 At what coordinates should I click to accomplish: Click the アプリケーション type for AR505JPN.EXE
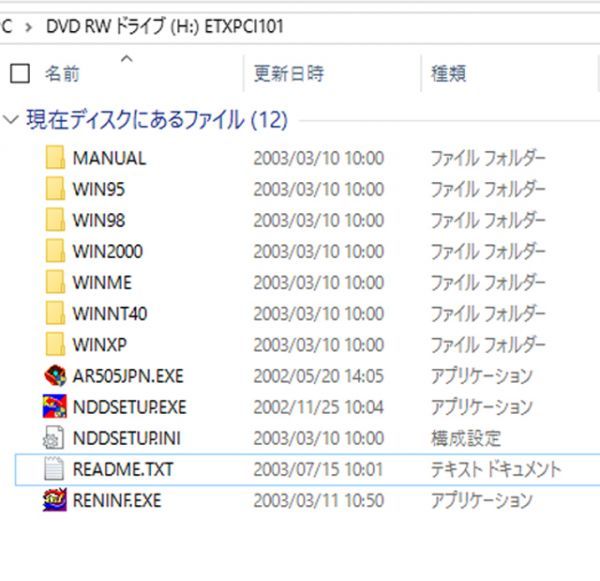(x=482, y=376)
